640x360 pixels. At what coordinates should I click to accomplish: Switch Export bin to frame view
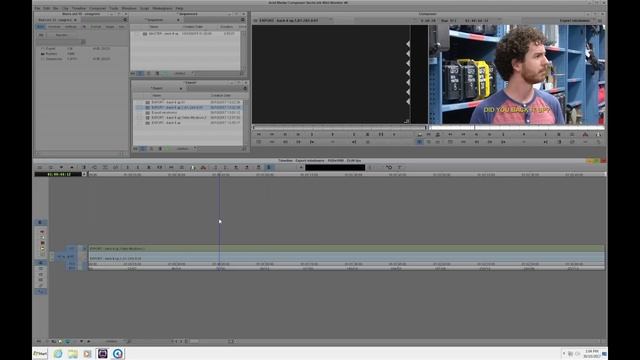tap(151, 149)
